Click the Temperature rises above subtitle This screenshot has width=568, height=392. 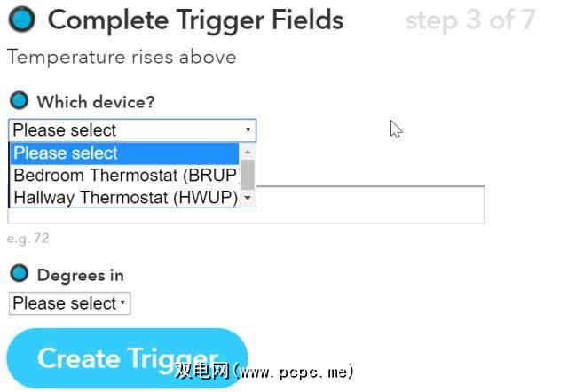(x=122, y=58)
